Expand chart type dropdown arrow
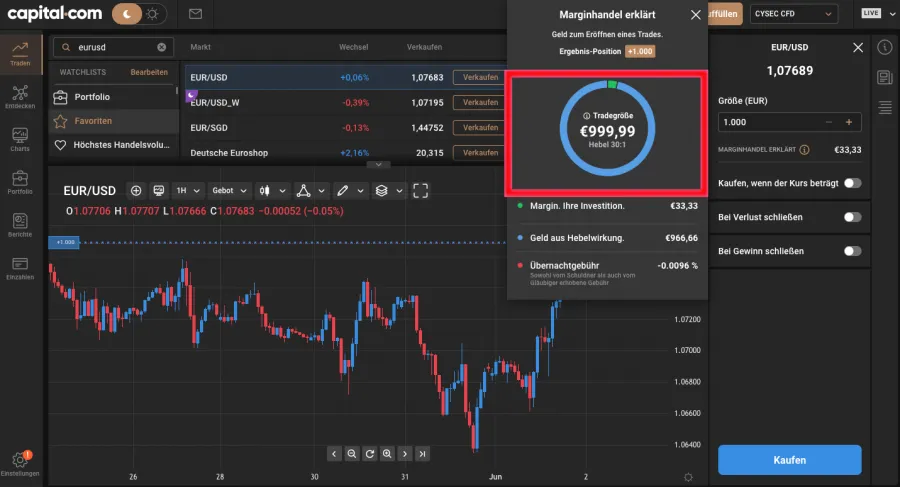Screen dimensions: 900x487 282,191
